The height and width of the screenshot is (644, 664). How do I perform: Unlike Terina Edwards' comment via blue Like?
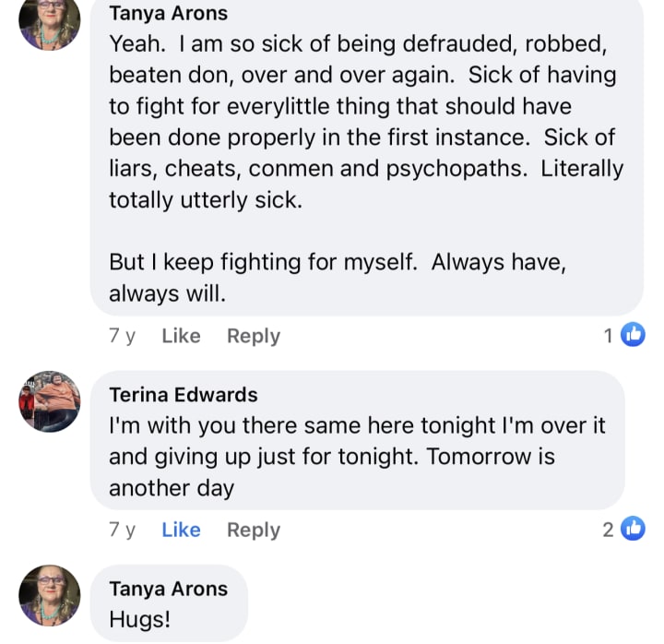point(181,530)
